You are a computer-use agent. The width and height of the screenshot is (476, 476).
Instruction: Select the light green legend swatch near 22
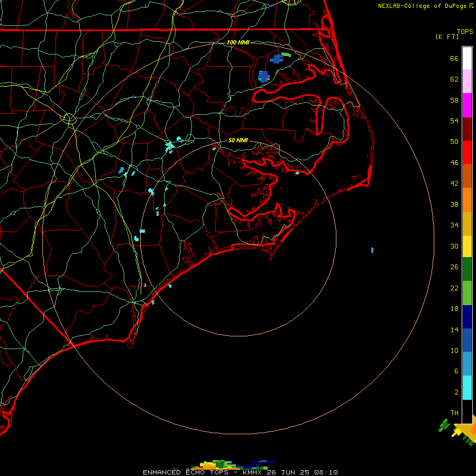tap(467, 293)
